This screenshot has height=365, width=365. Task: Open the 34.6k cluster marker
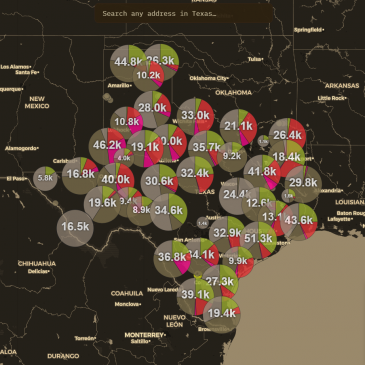169,212
